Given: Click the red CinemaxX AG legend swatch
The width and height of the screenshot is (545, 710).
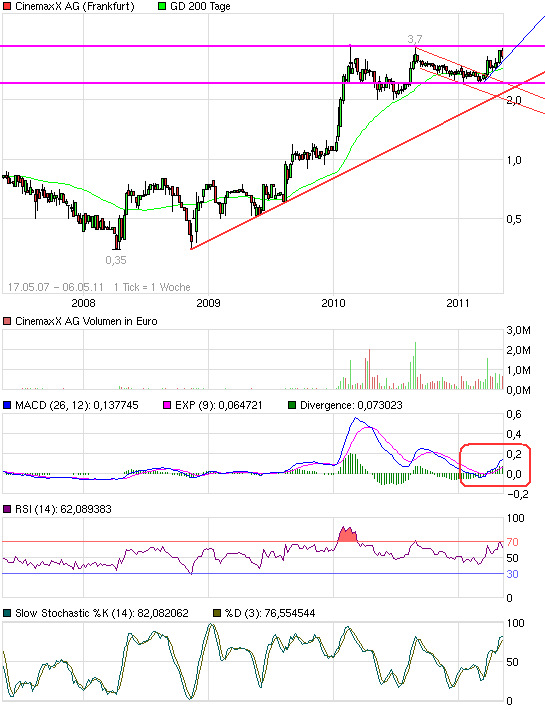Looking at the screenshot, I should point(7,7).
